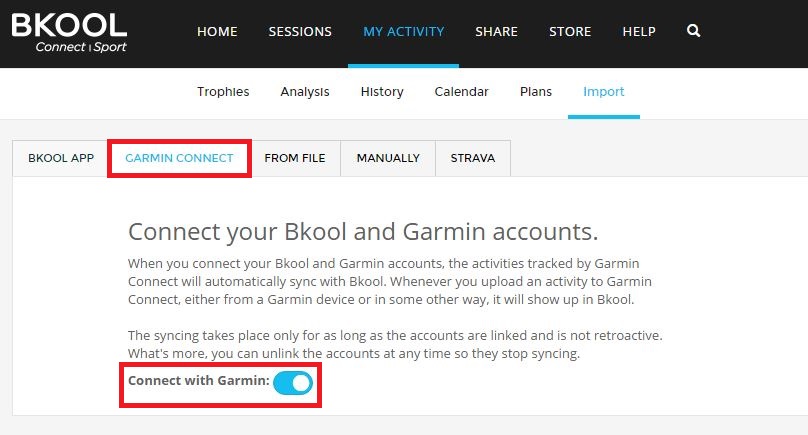Toggle the Connect with Garmin switch

click(x=293, y=383)
